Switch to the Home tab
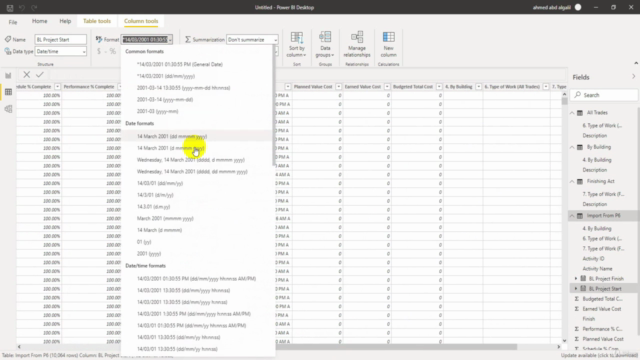Image resolution: width=640 pixels, height=360 pixels. pos(40,21)
